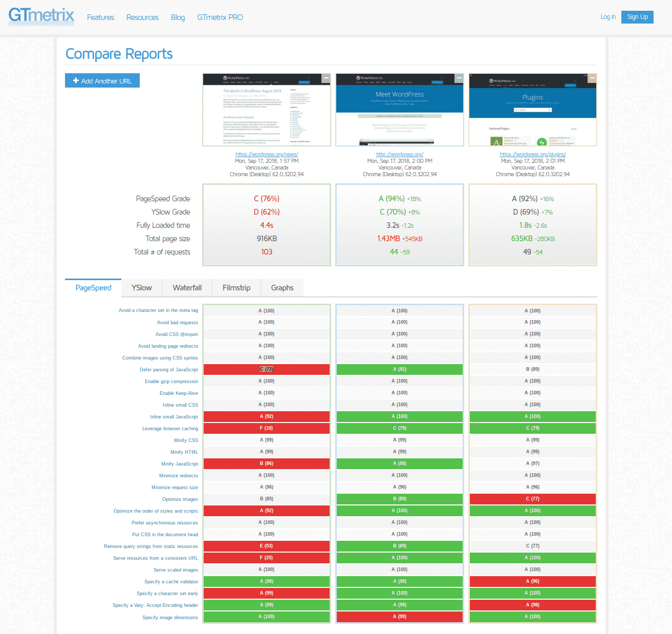Open the 'Minimize redirects' recommendation

point(178,476)
